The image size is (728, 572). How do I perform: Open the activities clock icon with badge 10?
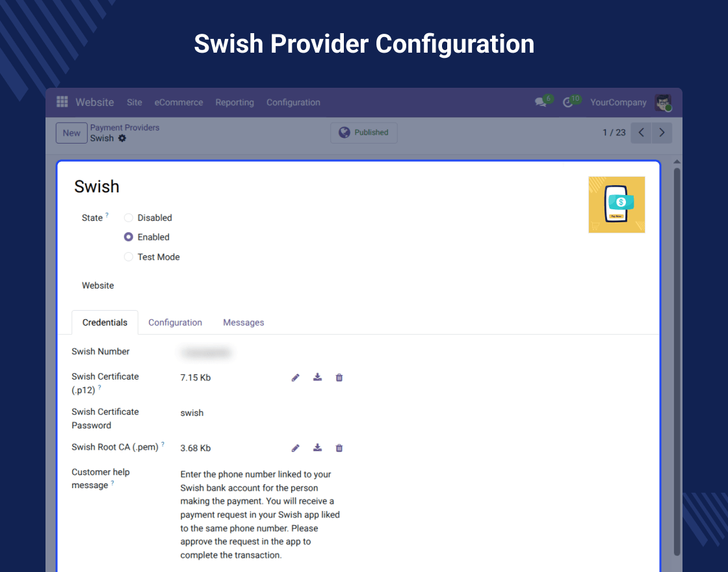click(567, 102)
